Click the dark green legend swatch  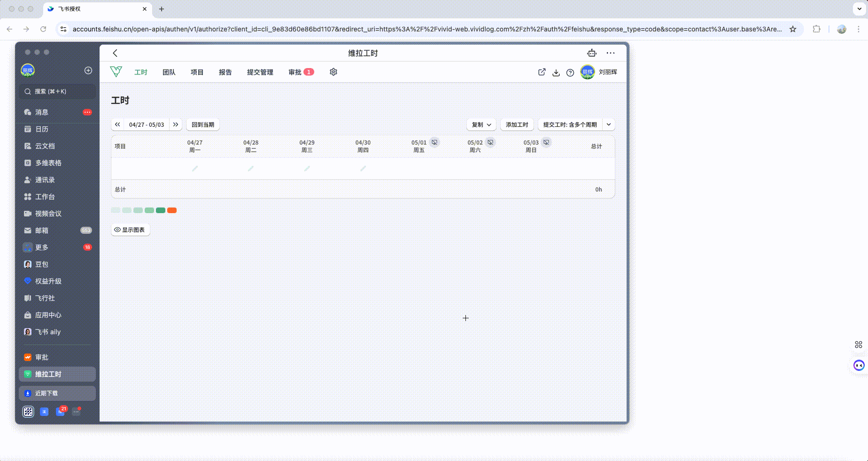click(161, 210)
